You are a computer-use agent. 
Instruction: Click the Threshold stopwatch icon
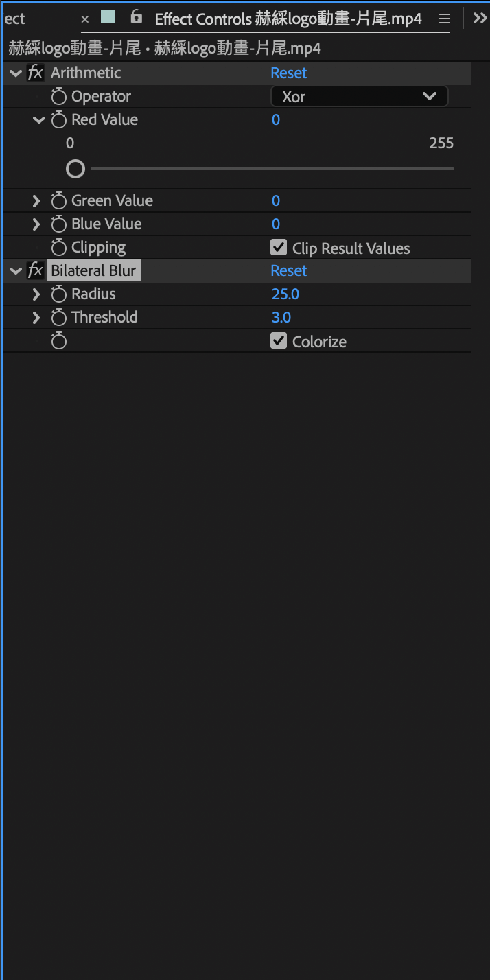coord(59,318)
